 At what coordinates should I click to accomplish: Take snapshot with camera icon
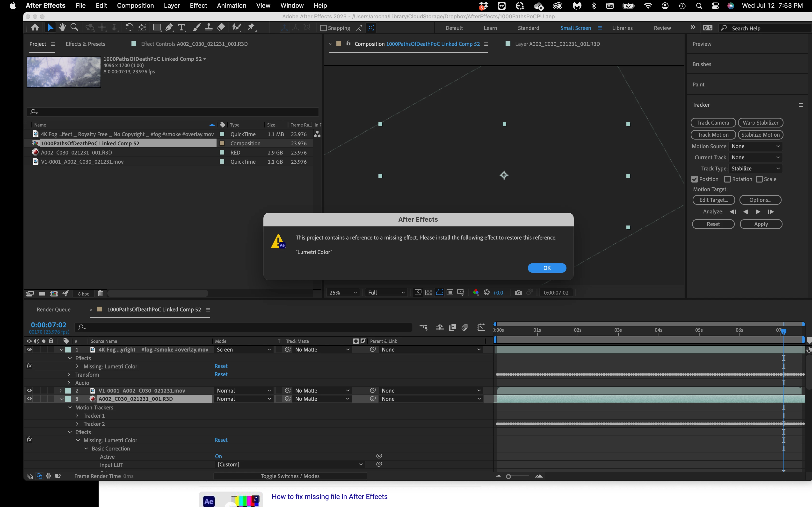click(x=518, y=292)
